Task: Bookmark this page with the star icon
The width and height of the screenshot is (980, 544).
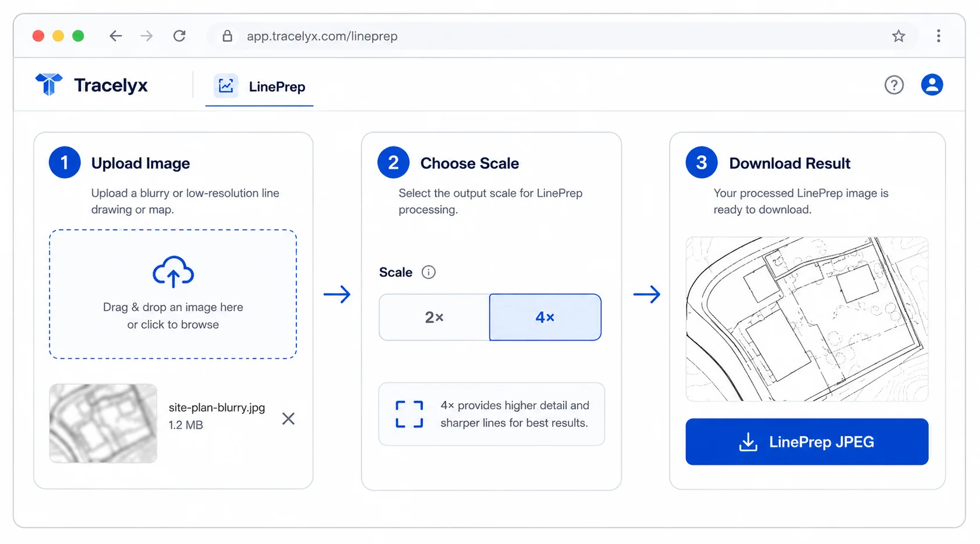Action: [898, 36]
